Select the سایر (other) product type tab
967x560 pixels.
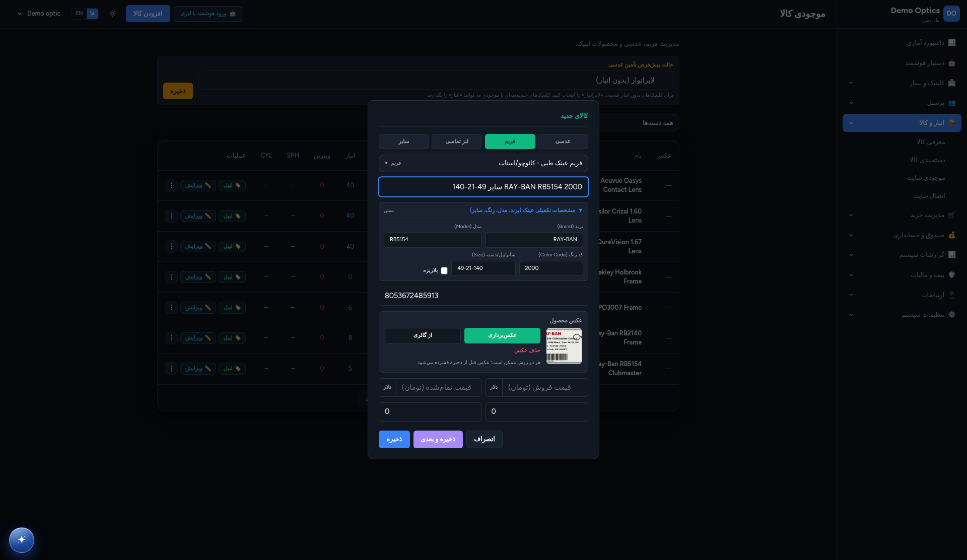coord(404,142)
